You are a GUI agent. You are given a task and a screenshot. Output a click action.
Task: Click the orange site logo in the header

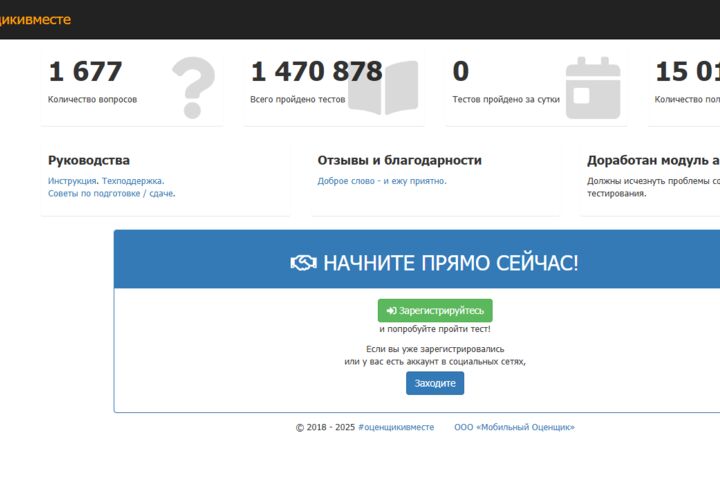point(35,20)
